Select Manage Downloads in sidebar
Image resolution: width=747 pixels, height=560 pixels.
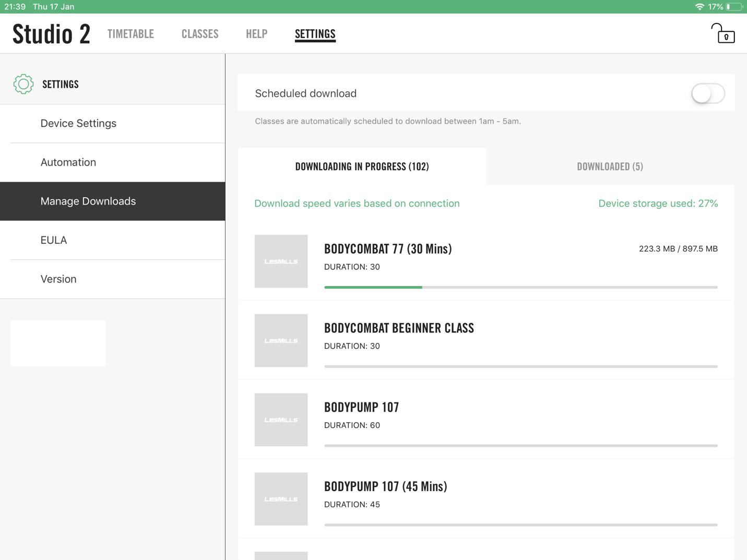coord(113,201)
